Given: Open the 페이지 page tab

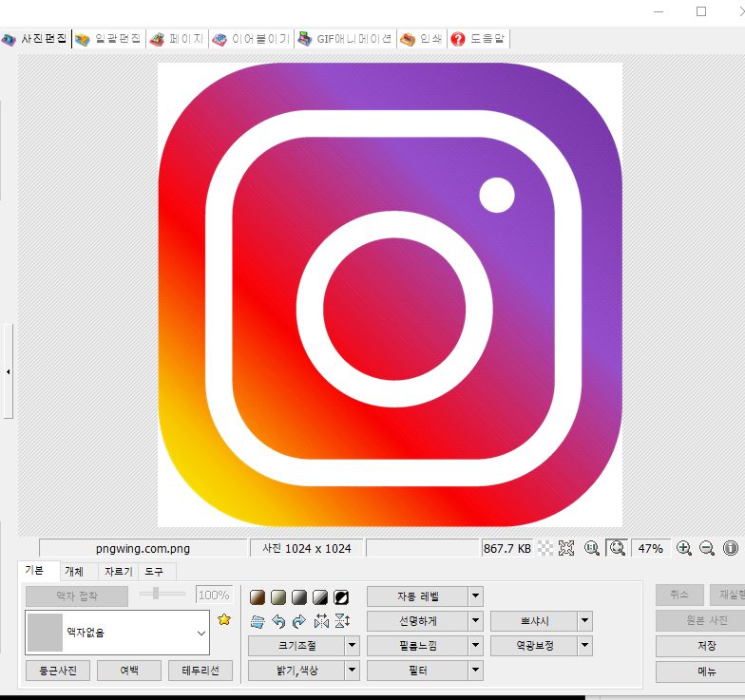Looking at the screenshot, I should (x=177, y=39).
